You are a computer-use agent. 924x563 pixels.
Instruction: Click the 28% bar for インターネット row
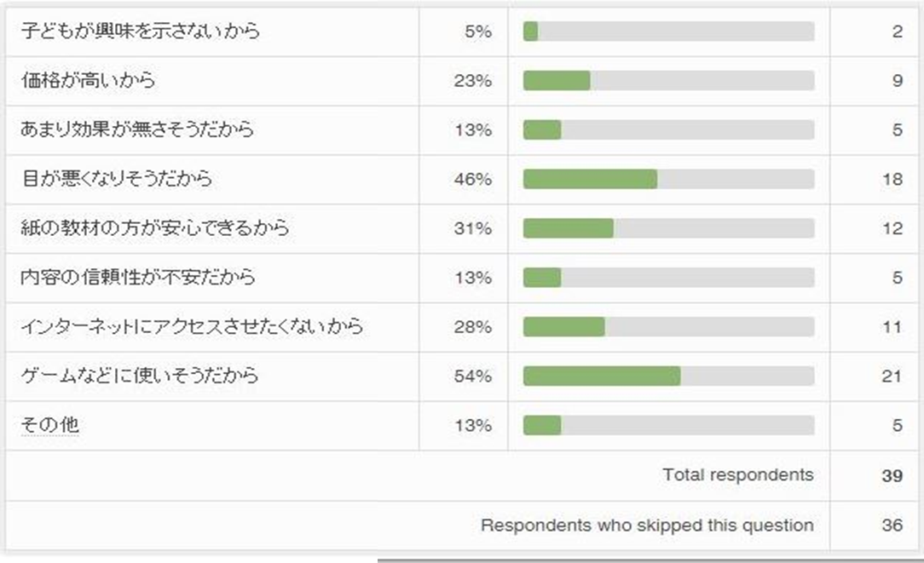(x=563, y=326)
